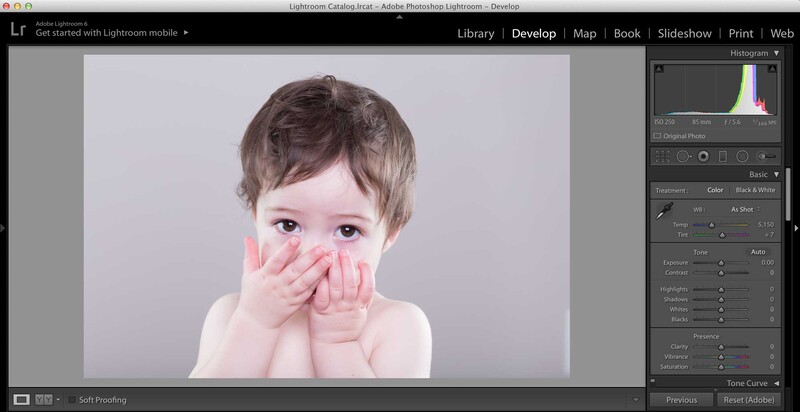Viewport: 800px width, 412px height.
Task: Click the Tint slider handle
Action: point(722,235)
